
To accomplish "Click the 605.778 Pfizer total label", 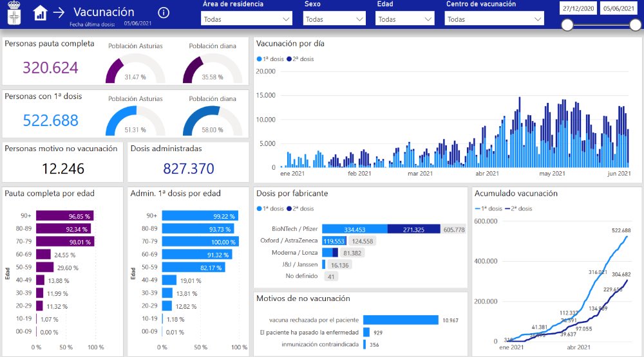I will pos(454,230).
